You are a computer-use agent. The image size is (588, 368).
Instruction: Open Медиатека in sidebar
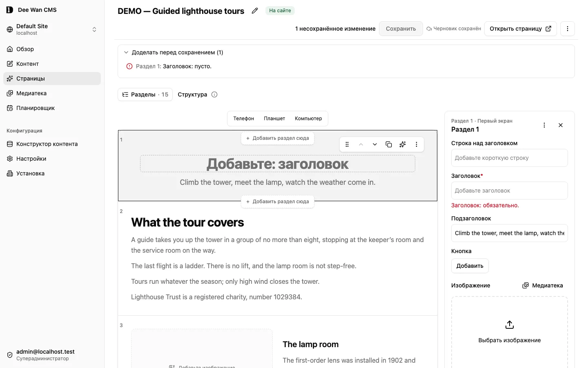point(52,93)
